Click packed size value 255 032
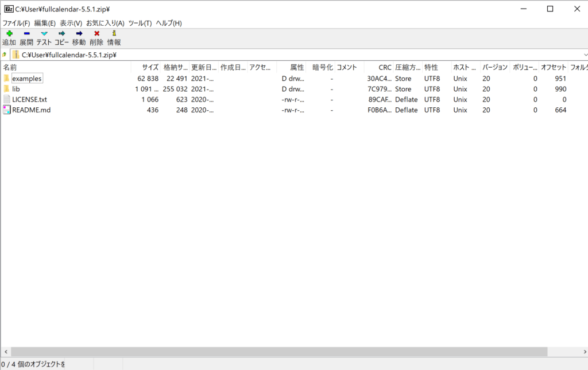 pos(175,89)
